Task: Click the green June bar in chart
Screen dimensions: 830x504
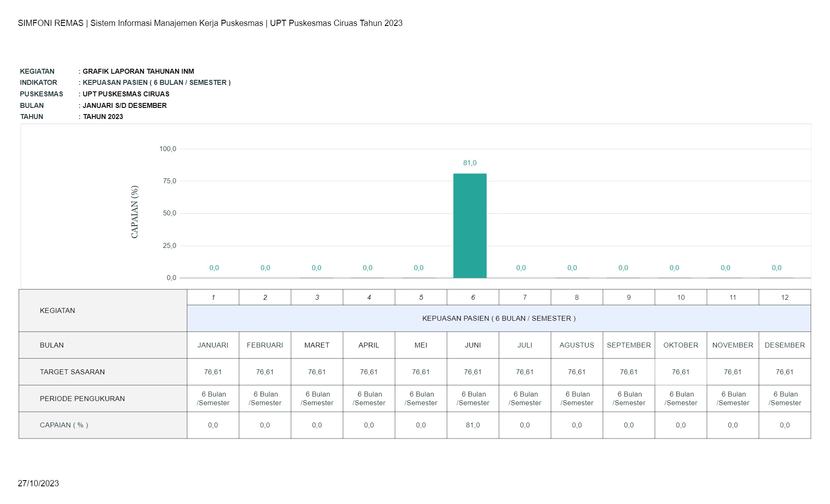Action: 470,226
